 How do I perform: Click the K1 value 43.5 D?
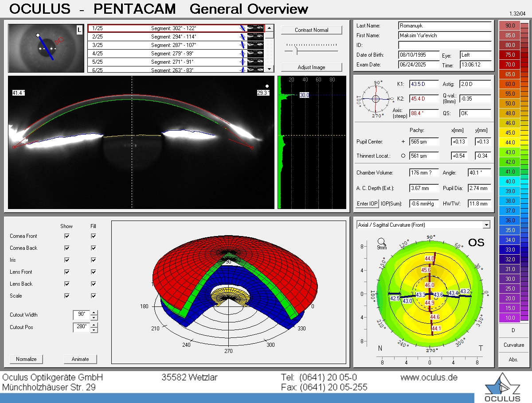coord(424,84)
